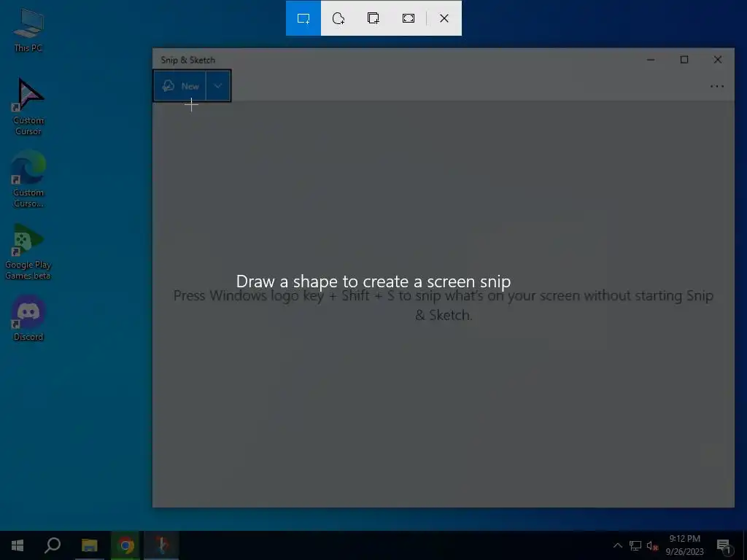Close the Snip & Sketch window
The width and height of the screenshot is (747, 560).
click(x=718, y=60)
